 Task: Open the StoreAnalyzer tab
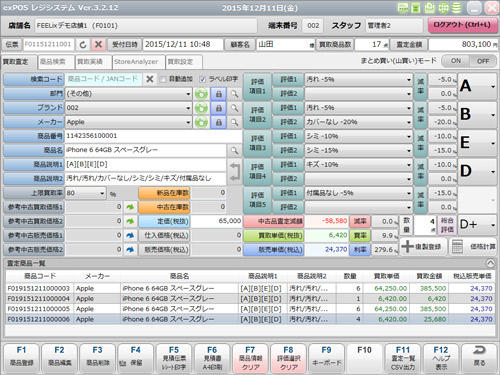[138, 61]
